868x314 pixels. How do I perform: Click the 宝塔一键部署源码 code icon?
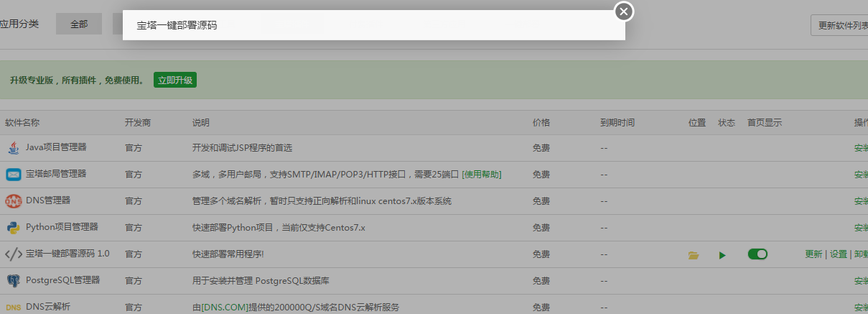point(14,254)
